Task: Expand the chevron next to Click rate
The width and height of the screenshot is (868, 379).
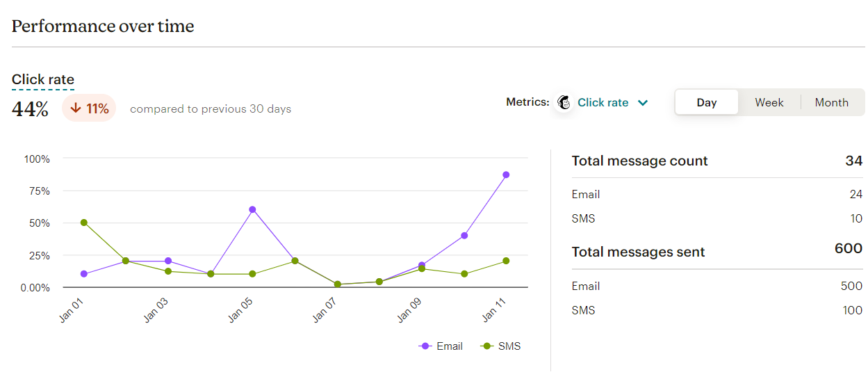Action: 643,103
